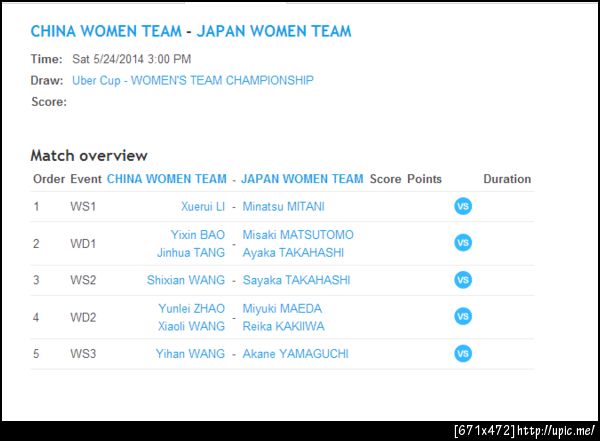Screen dimensions: 600x441
Task: Open Misaki MATSUTOMO player profile
Action: (298, 235)
